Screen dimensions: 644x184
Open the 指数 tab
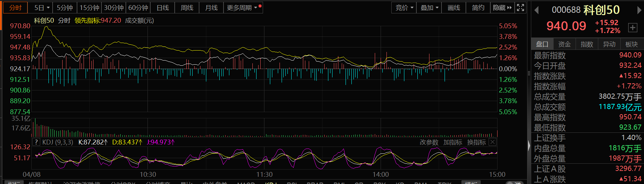(587, 44)
